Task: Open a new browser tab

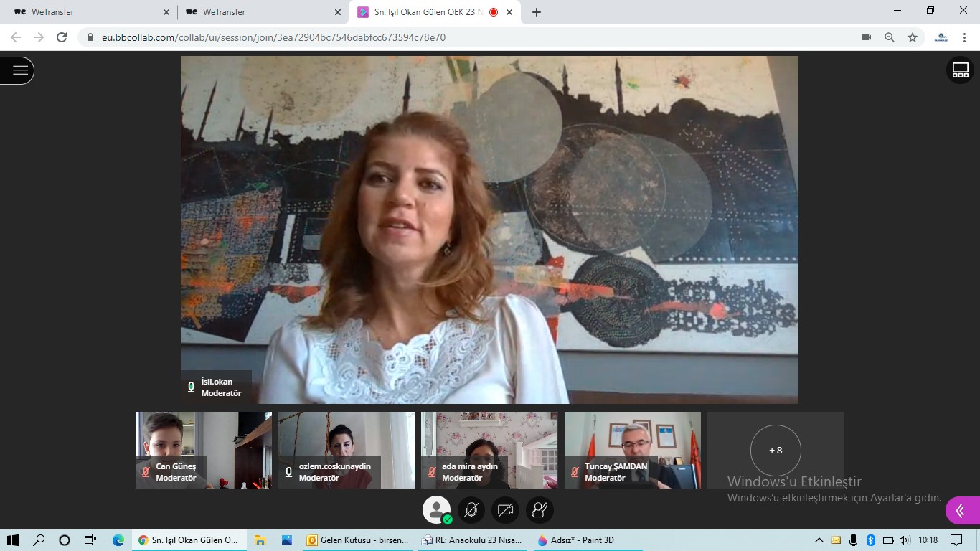Action: [x=537, y=12]
